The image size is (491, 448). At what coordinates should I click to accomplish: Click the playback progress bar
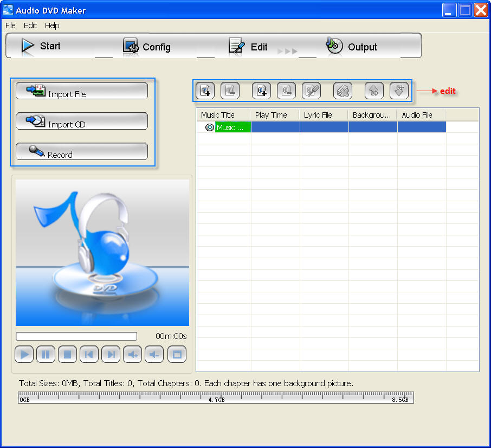click(x=76, y=336)
